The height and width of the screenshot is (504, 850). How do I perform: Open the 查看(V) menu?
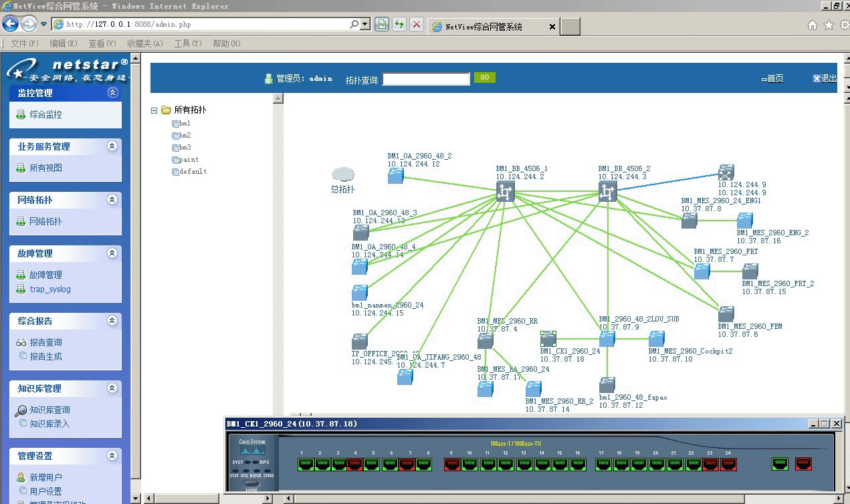[x=102, y=43]
